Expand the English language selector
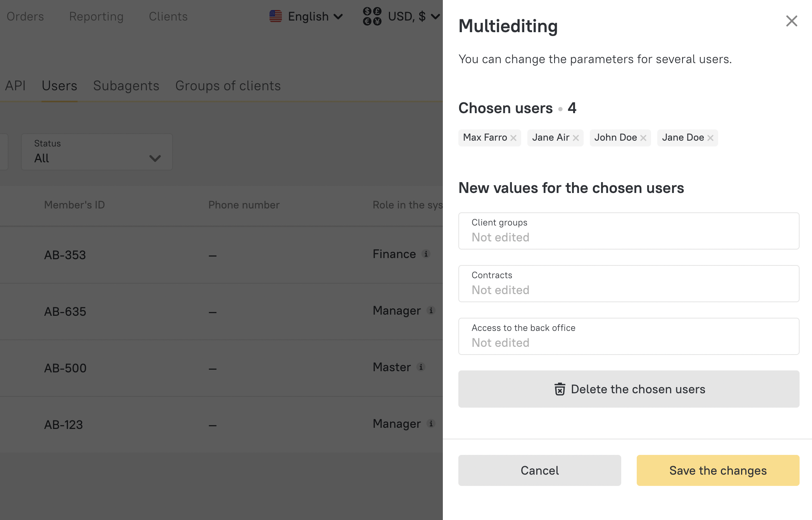The width and height of the screenshot is (812, 520). click(x=308, y=17)
